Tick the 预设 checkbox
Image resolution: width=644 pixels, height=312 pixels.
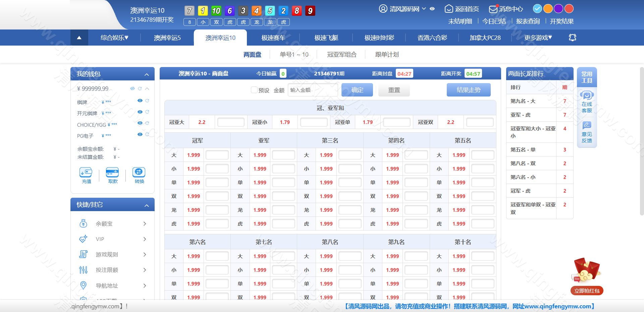point(254,90)
